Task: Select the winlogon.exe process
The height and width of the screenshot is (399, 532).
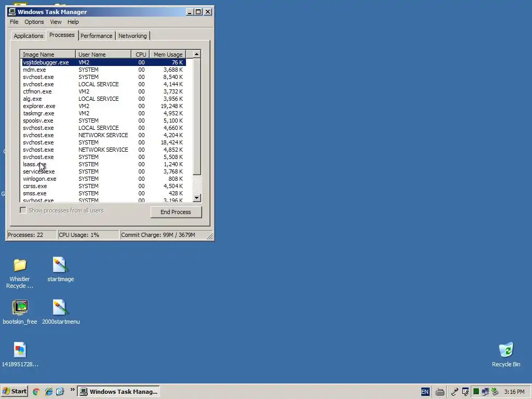Action: [103, 179]
